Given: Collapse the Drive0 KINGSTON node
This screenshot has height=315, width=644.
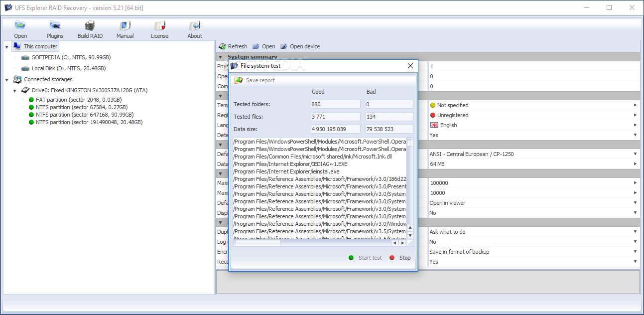Looking at the screenshot, I should pyautogui.click(x=15, y=91).
